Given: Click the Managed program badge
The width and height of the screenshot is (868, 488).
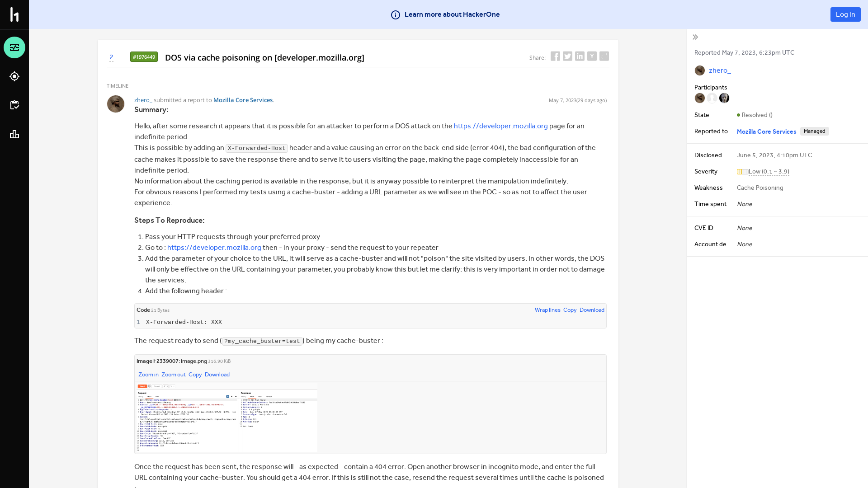Looking at the screenshot, I should [x=814, y=131].
